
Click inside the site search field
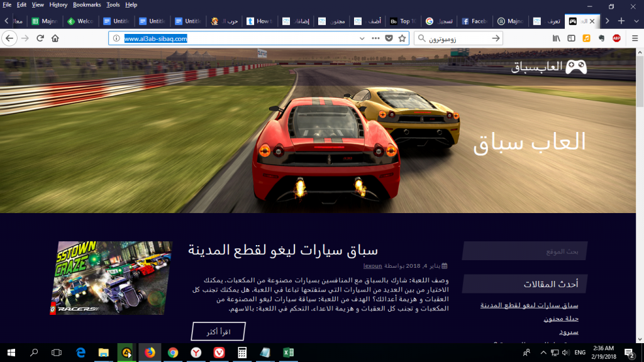(x=525, y=251)
